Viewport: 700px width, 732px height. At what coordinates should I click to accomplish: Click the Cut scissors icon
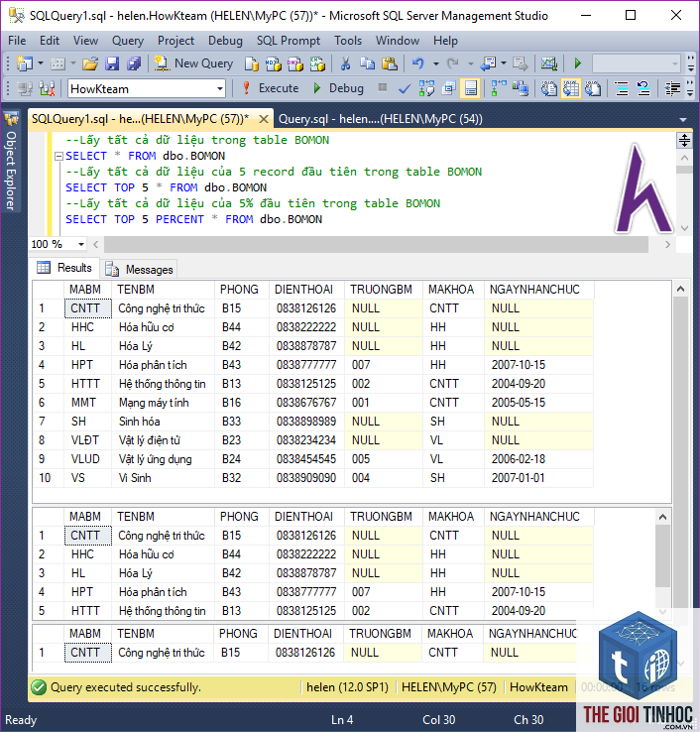click(346, 63)
